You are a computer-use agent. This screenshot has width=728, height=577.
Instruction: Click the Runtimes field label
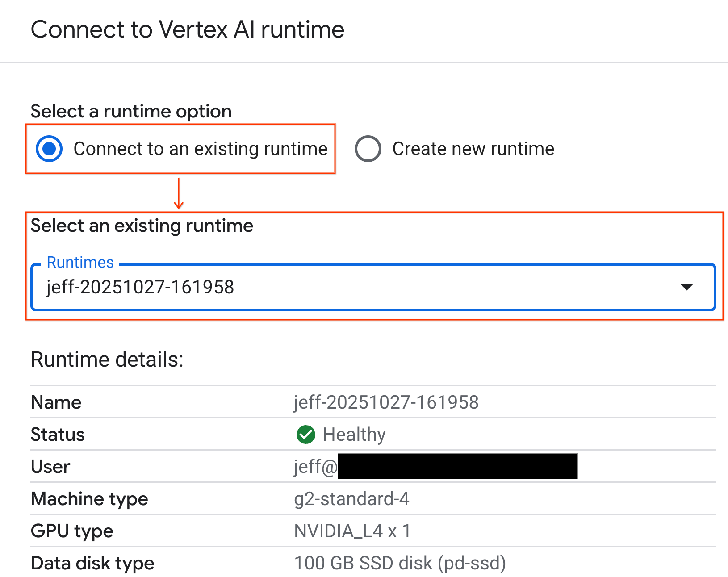click(x=80, y=262)
